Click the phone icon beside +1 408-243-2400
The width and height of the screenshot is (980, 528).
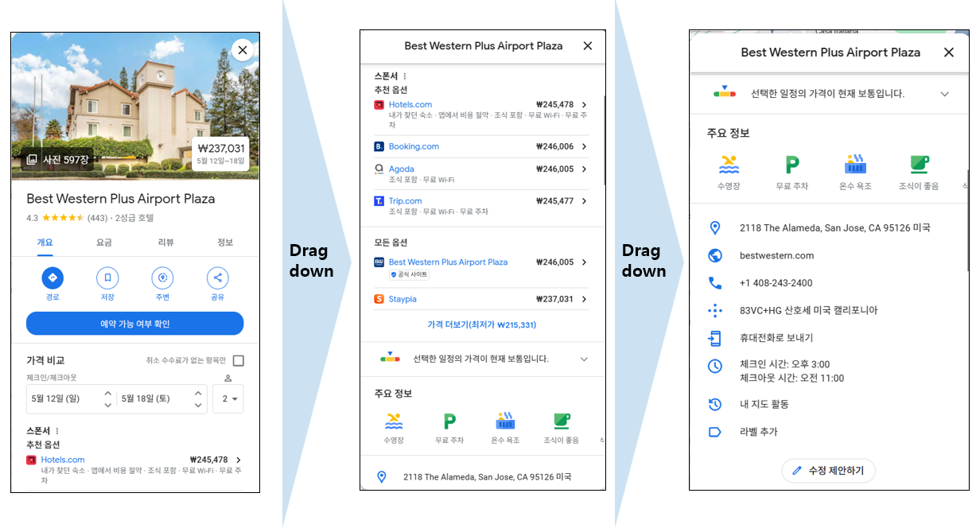click(714, 283)
